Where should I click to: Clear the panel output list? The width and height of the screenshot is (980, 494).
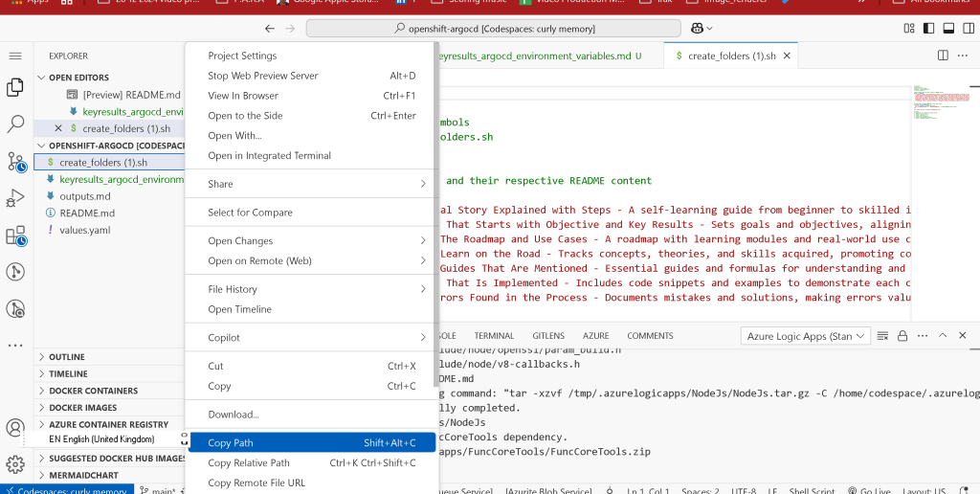[882, 336]
